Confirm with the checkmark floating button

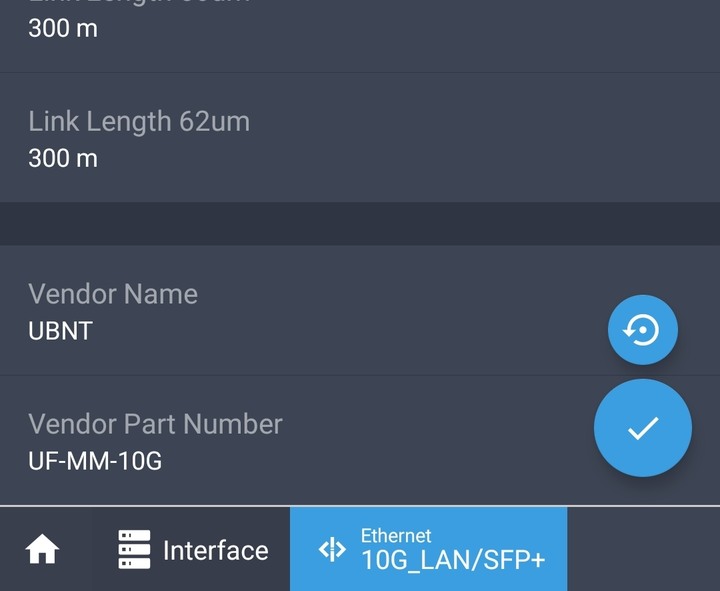(642, 428)
